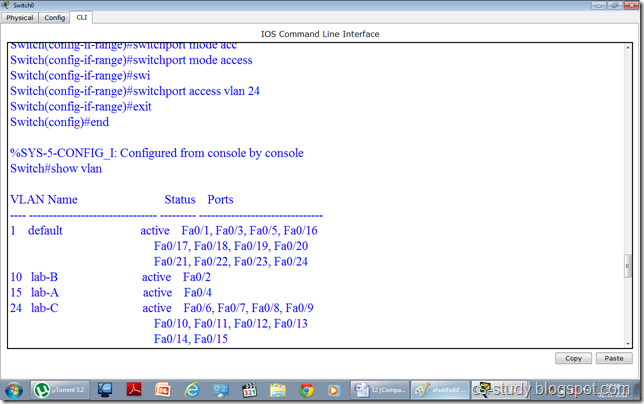Click the CLI scrollbar up arrow

point(628,48)
